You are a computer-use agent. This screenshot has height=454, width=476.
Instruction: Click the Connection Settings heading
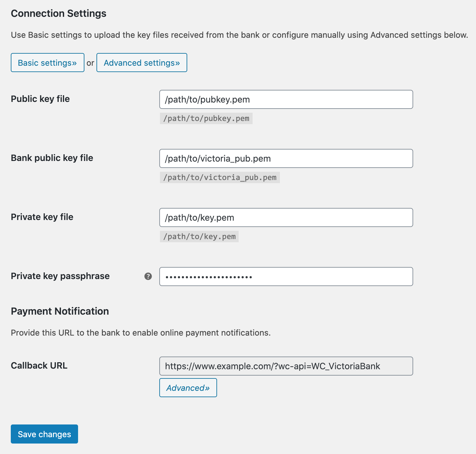pos(59,13)
